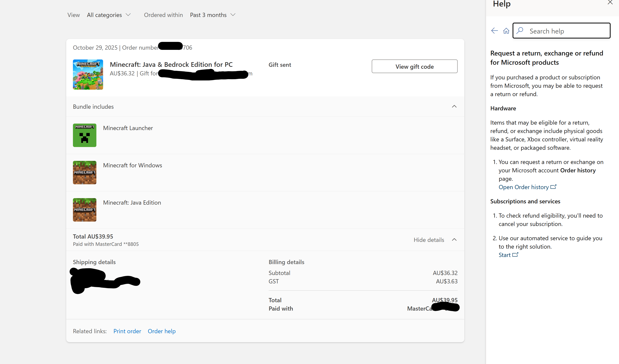The height and width of the screenshot is (364, 619).
Task: Click the Minecraft Launcher creeper icon
Action: tap(84, 135)
